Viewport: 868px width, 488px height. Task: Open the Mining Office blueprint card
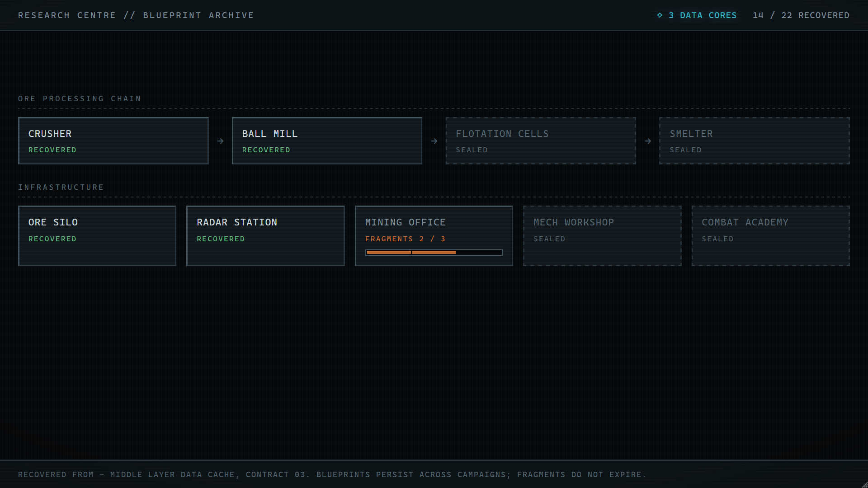tap(434, 236)
